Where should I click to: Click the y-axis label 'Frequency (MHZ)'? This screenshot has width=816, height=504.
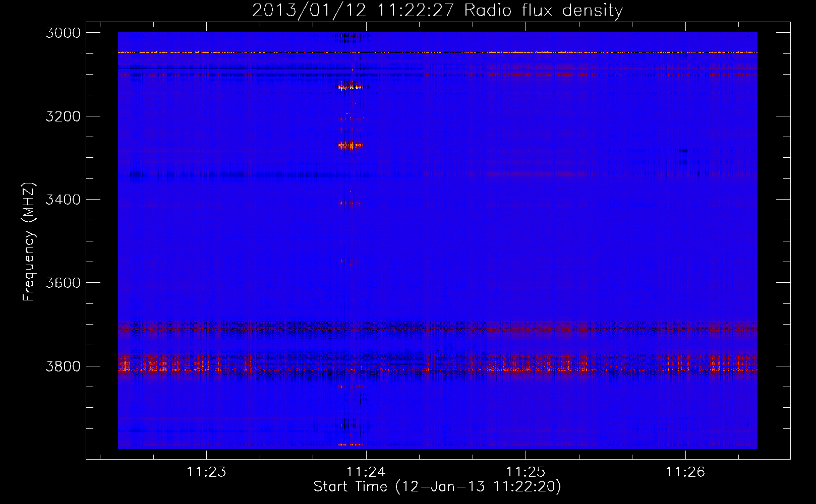coord(29,242)
